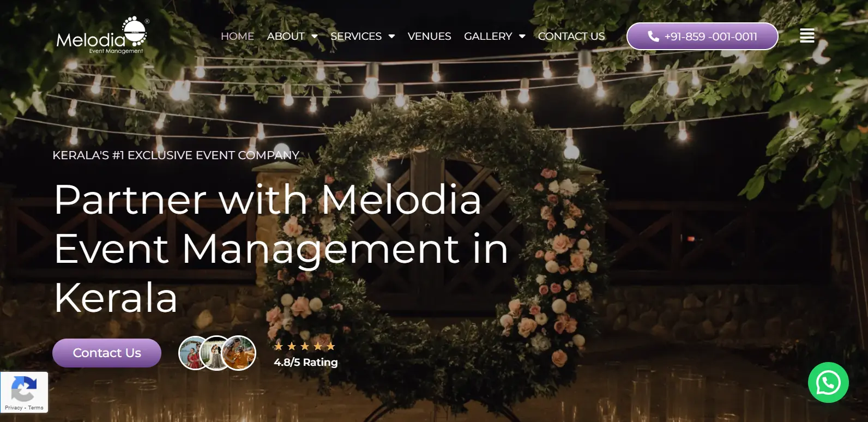Screen dimensions: 868x422
Task: Open WhatsApp chat bubble icon
Action: click(828, 383)
